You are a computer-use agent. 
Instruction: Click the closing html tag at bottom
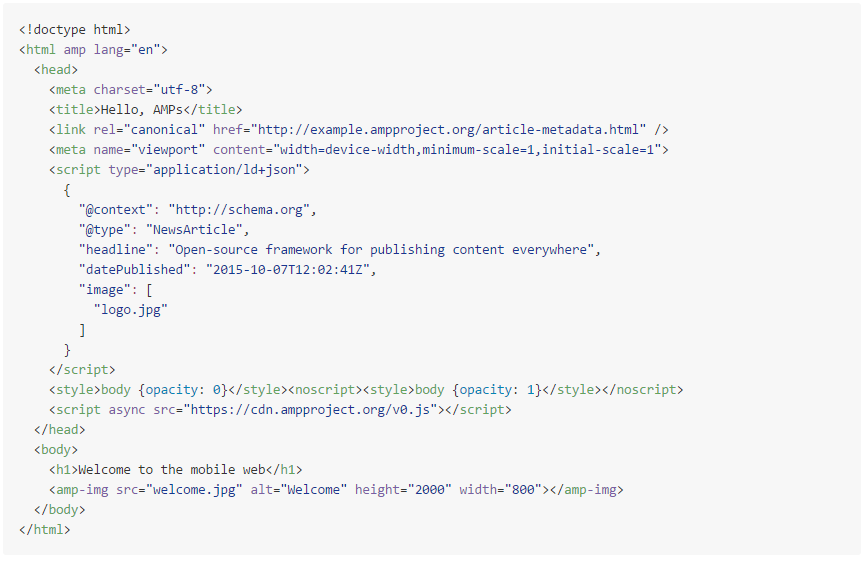coord(44,530)
